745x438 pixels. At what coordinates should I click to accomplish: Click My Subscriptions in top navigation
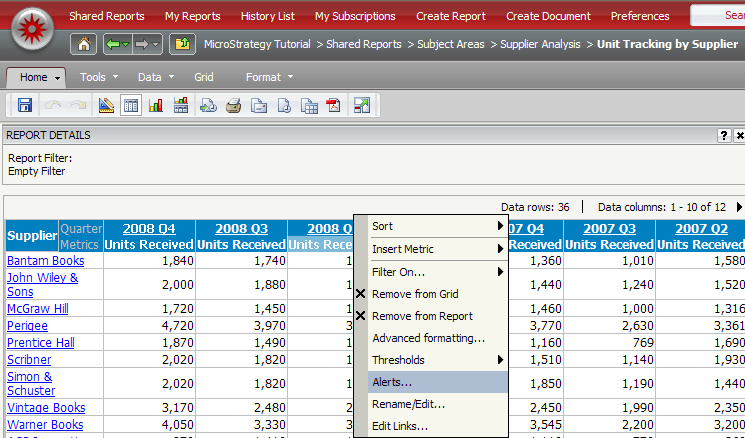coord(355,16)
